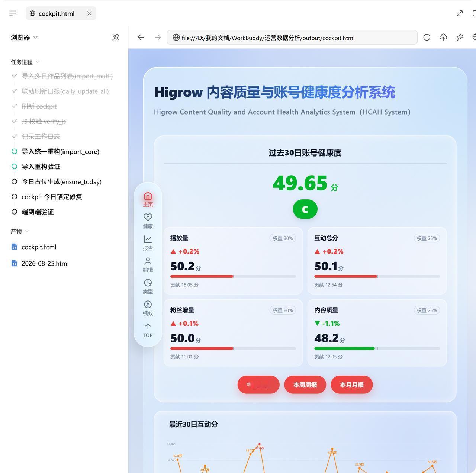
Task: Click the 播放量 score progress bar
Action: click(233, 276)
